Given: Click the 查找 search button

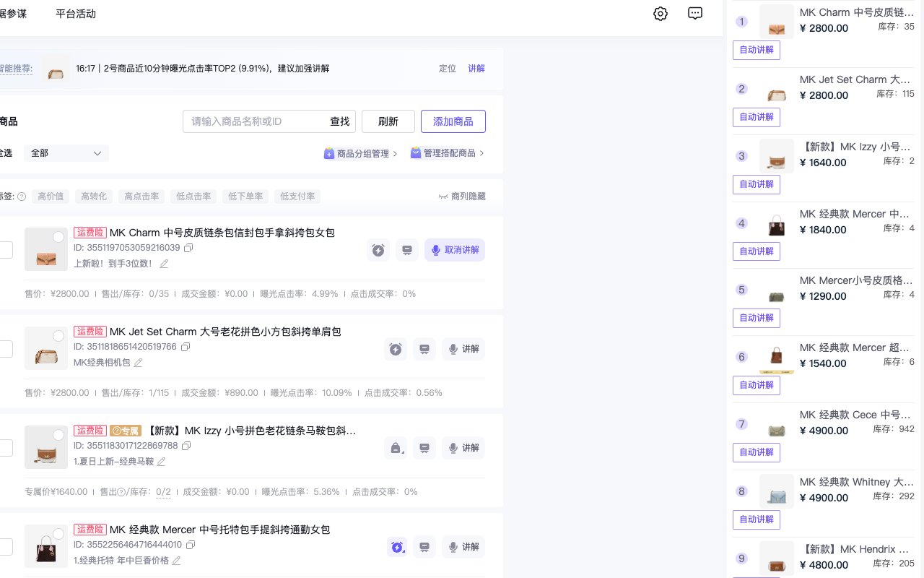Looking at the screenshot, I should 340,121.
